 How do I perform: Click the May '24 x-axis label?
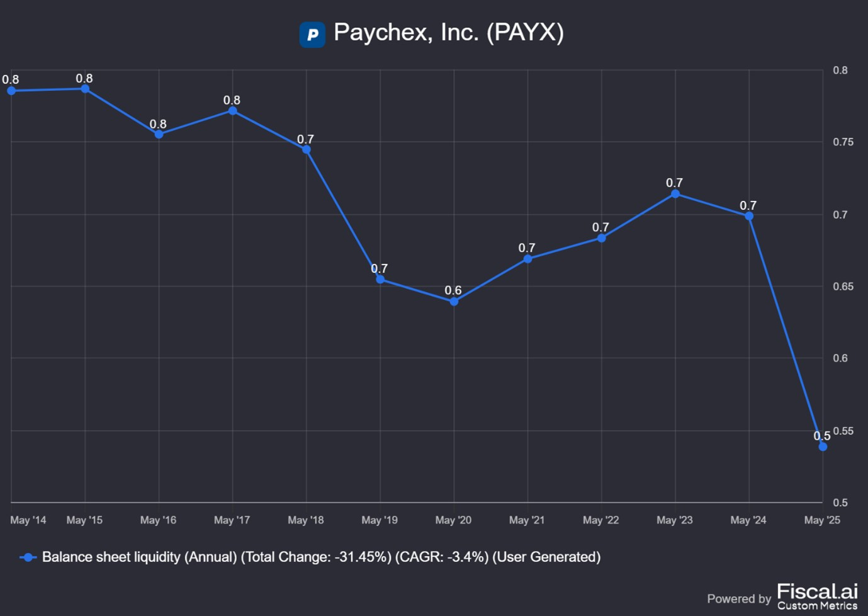click(x=748, y=520)
